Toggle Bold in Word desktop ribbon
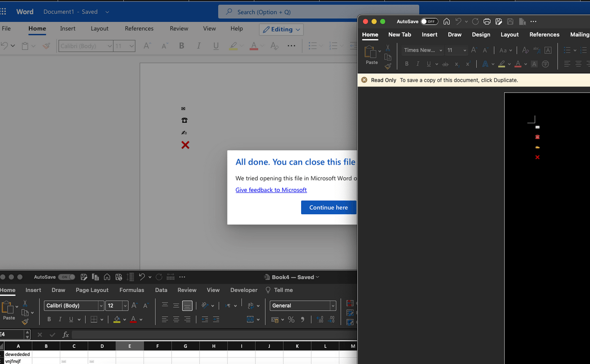 (x=406, y=64)
